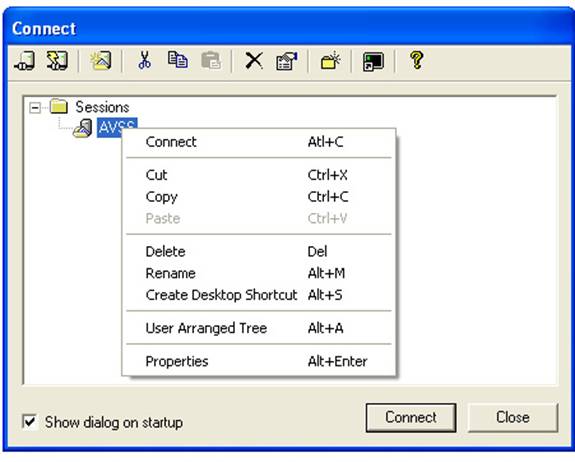Viewport: 575px width, 462px height.
Task: Click the Close button
Action: pyautogui.click(x=513, y=417)
